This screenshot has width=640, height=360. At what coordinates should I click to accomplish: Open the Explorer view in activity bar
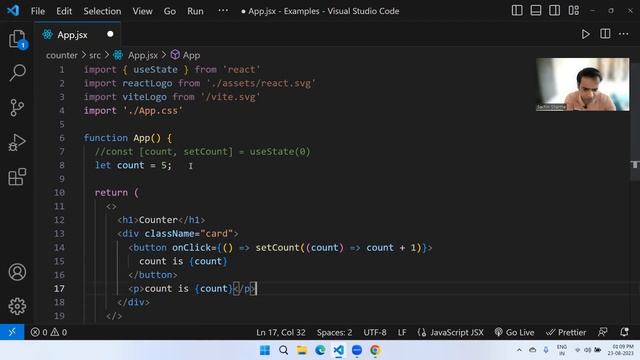click(17, 39)
